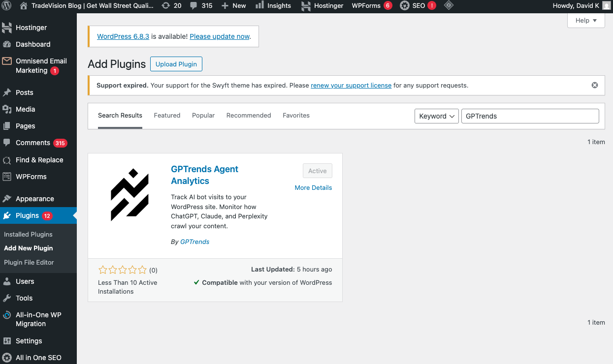The width and height of the screenshot is (613, 364).
Task: Click the Upload Plugin button
Action: [x=176, y=64]
